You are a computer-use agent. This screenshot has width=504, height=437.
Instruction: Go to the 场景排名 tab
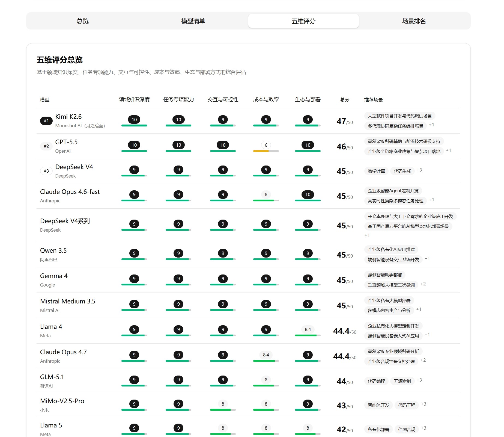(x=414, y=21)
